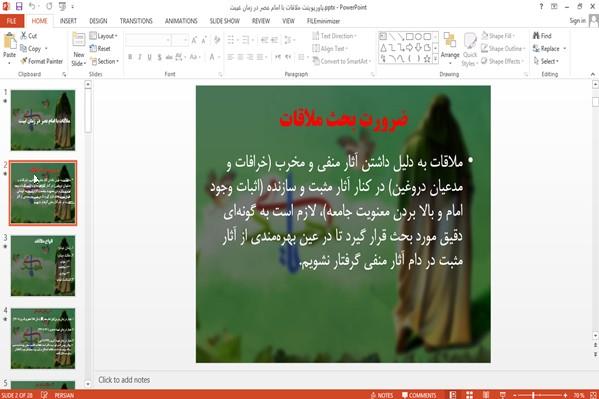
Task: Apply numbering to text
Action: pos(247,40)
